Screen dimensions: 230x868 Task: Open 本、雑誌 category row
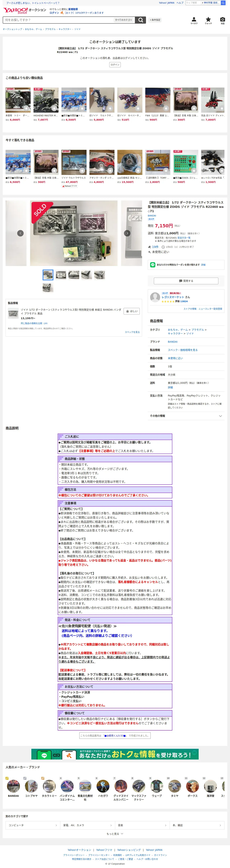tap(197, 825)
